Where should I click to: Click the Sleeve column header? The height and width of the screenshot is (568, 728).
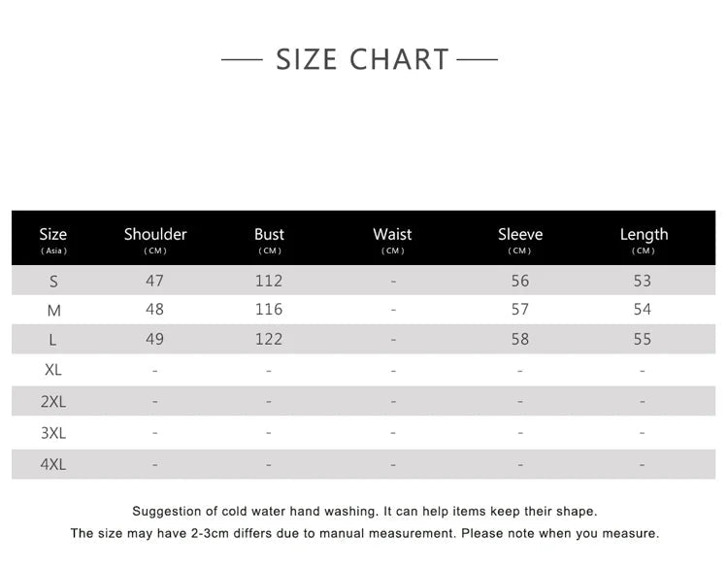click(x=520, y=239)
